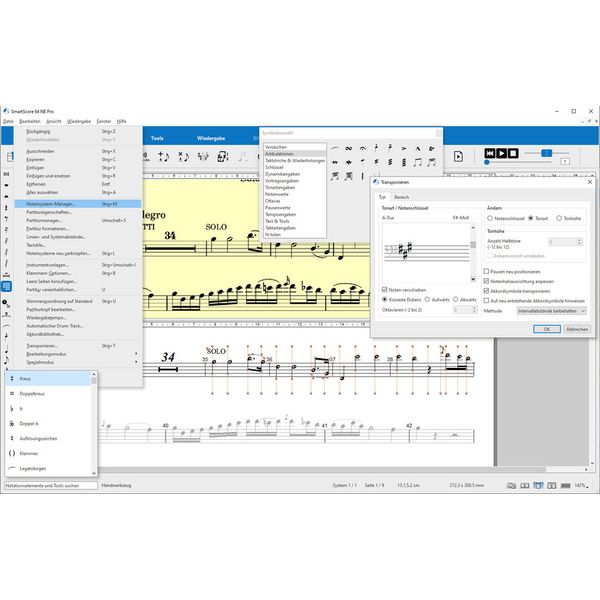Choose Kopieren from the edit menu
This screenshot has height=600, width=600.
[x=35, y=159]
